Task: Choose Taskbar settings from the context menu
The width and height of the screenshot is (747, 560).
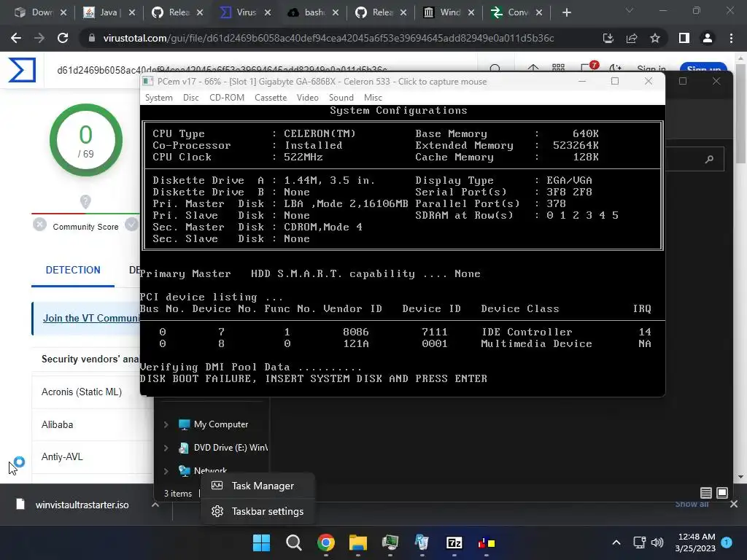Action: click(x=258, y=511)
